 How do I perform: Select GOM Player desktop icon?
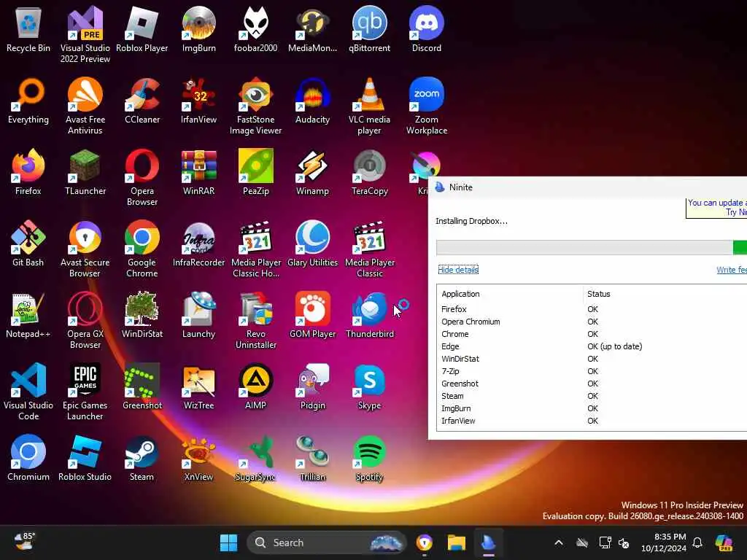click(312, 315)
